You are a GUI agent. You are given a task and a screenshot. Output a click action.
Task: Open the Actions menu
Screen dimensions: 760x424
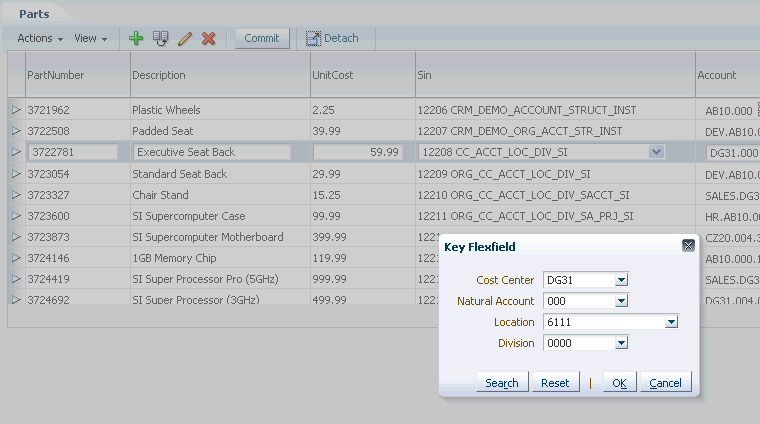[40, 38]
